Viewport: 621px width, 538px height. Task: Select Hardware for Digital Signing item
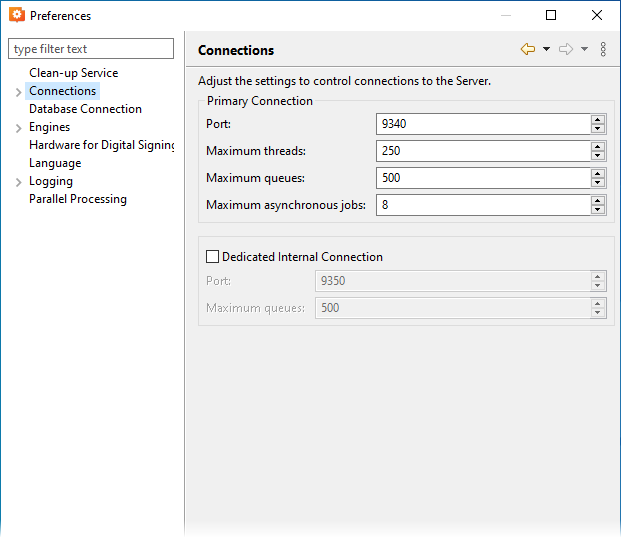(102, 145)
